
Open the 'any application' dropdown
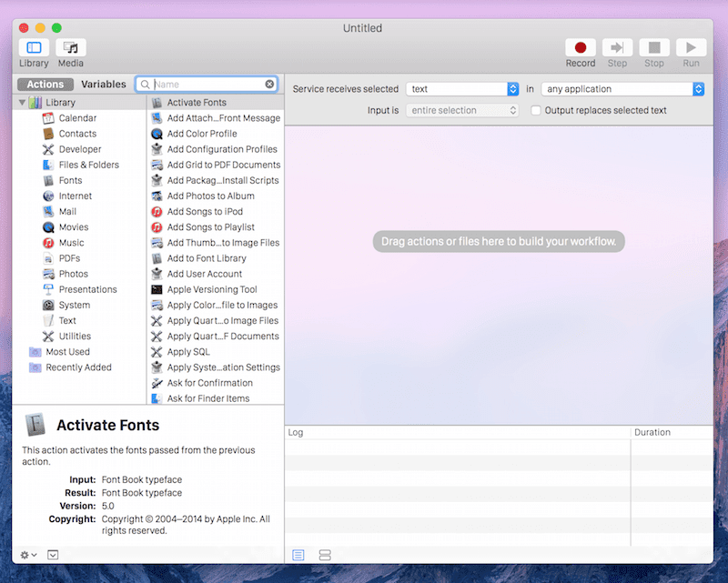622,88
